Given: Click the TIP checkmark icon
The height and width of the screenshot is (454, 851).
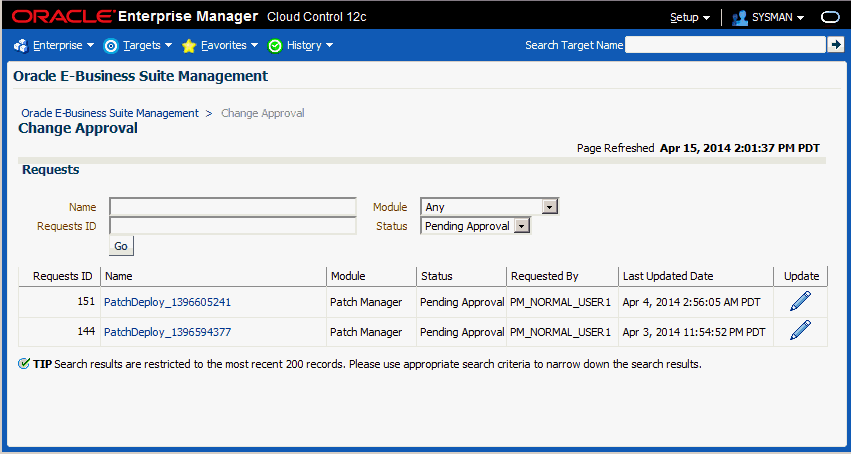Looking at the screenshot, I should coord(23,364).
